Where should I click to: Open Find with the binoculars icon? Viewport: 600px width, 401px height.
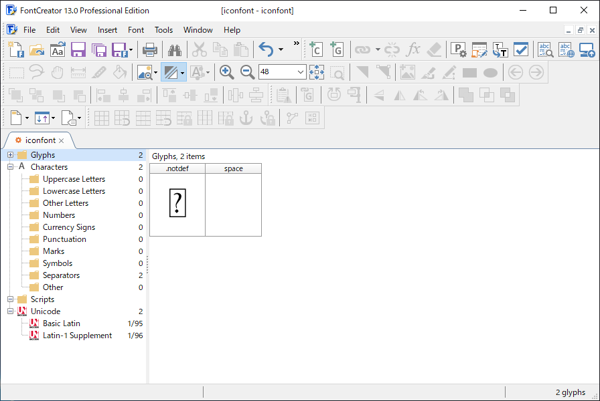click(x=175, y=50)
